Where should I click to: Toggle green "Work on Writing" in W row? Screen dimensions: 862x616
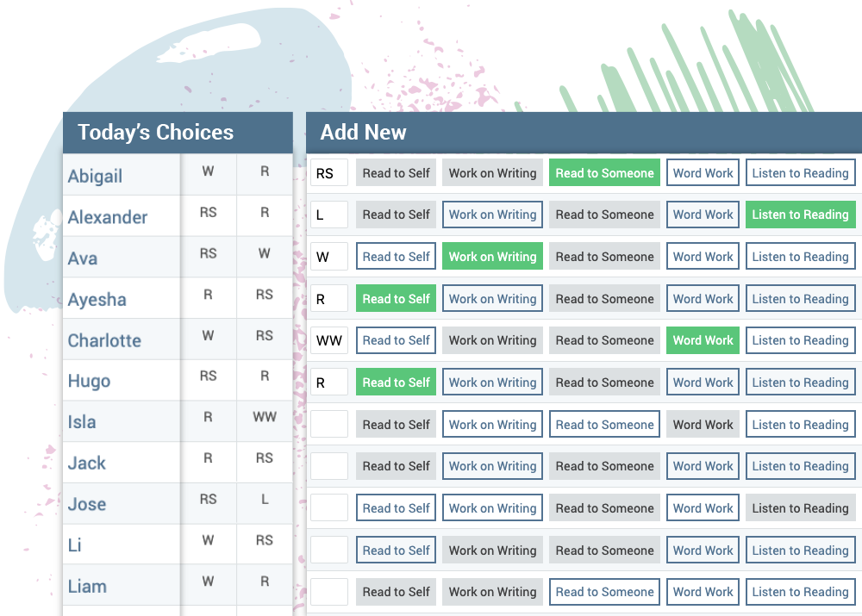pyautogui.click(x=492, y=257)
